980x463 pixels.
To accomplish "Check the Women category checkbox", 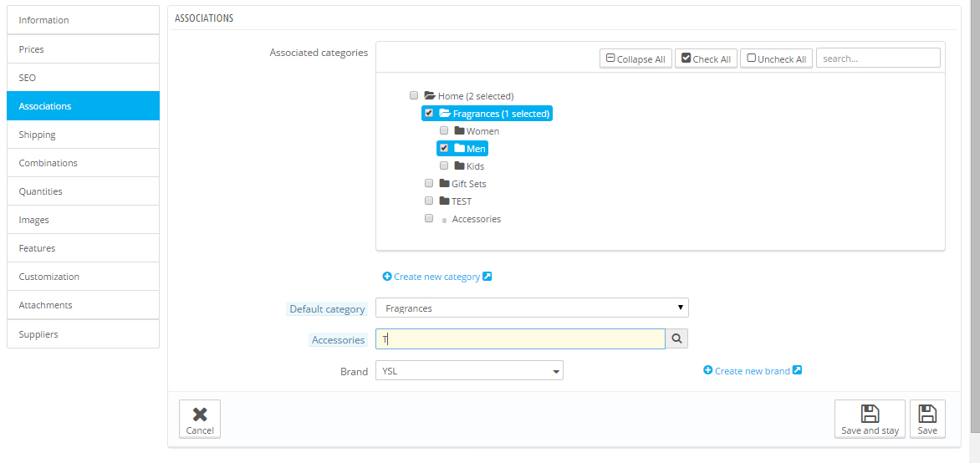I will tap(444, 130).
